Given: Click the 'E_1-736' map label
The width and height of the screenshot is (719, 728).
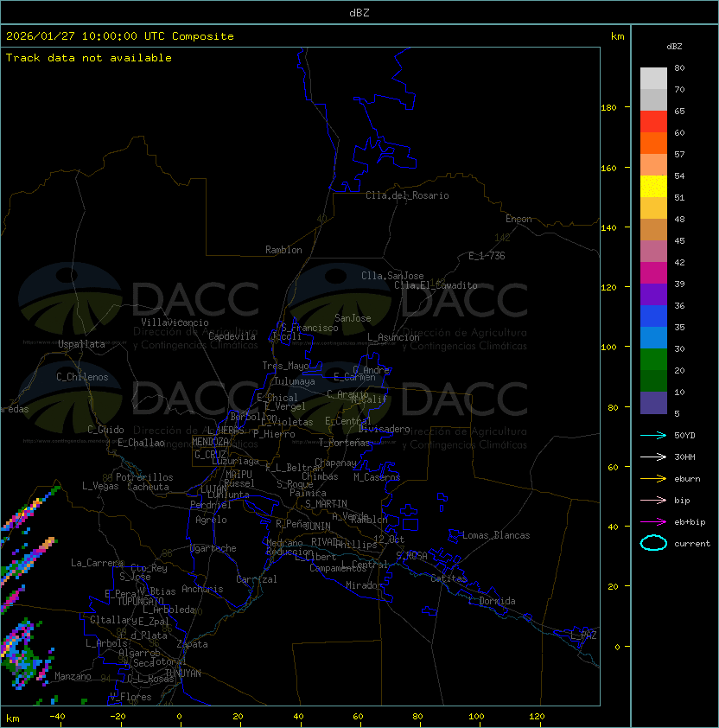Looking at the screenshot, I should (x=487, y=256).
